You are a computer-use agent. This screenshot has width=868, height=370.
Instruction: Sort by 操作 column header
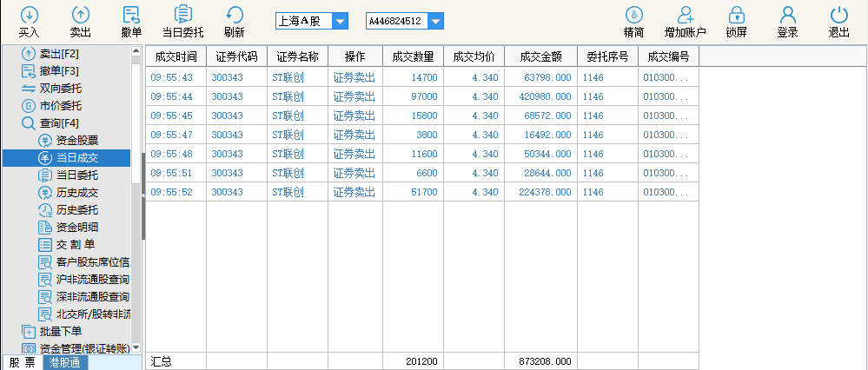tap(354, 56)
